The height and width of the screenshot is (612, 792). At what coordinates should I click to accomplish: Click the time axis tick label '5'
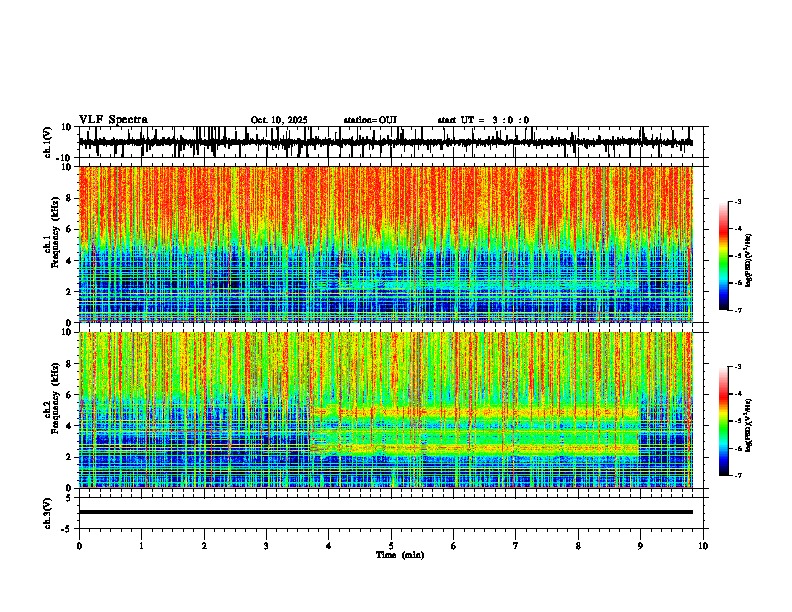click(x=391, y=546)
